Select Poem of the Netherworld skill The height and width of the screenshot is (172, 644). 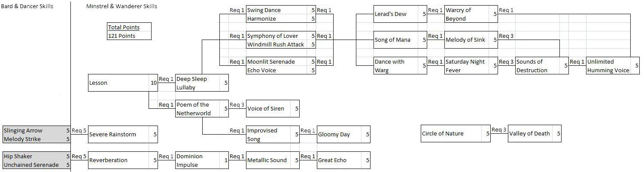click(202, 108)
